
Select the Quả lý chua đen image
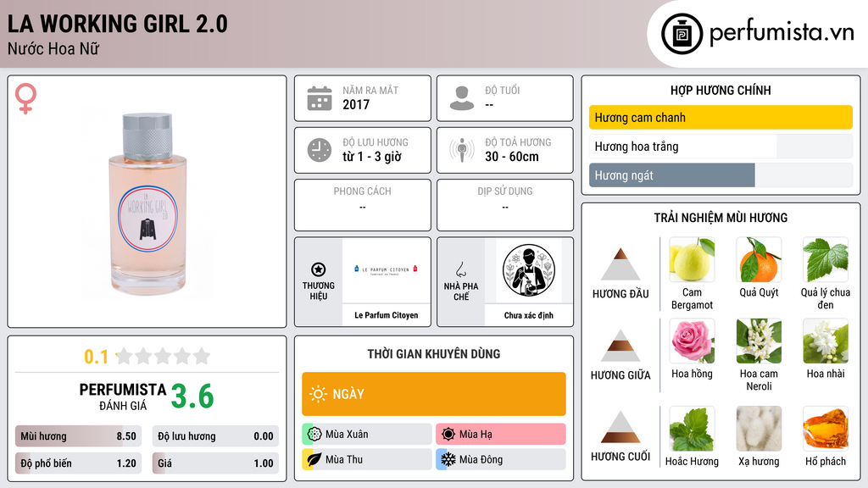click(826, 260)
